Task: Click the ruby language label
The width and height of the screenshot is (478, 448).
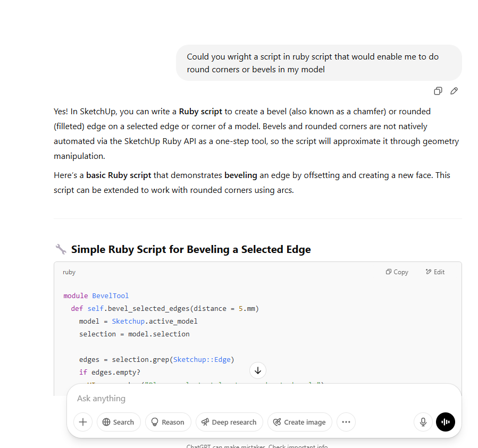Action: coord(69,272)
